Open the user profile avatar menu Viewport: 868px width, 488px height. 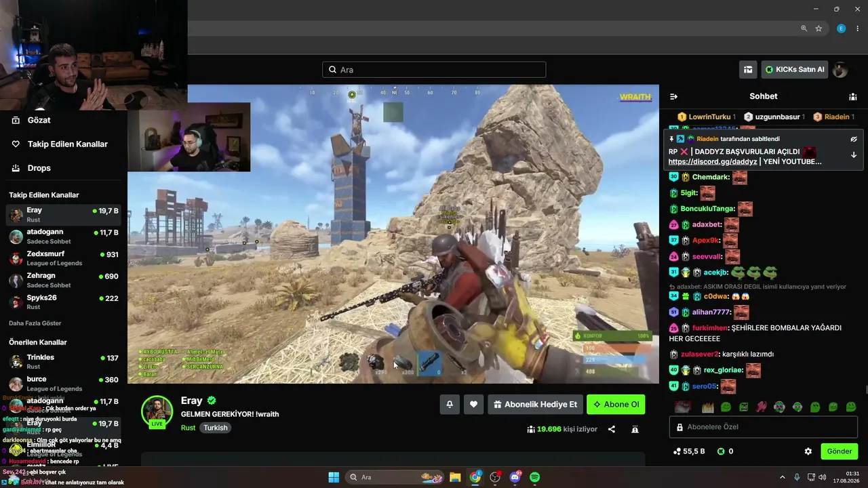tap(840, 70)
